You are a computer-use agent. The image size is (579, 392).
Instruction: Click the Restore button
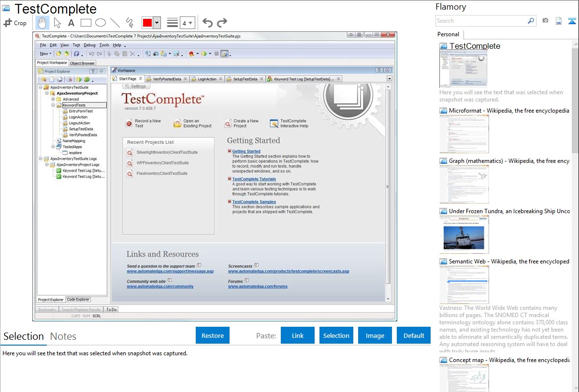coord(213,335)
